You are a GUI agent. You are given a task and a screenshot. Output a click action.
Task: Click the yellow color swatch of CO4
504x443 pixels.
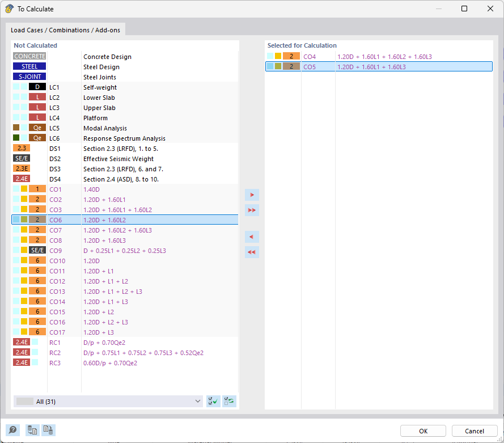(x=278, y=56)
